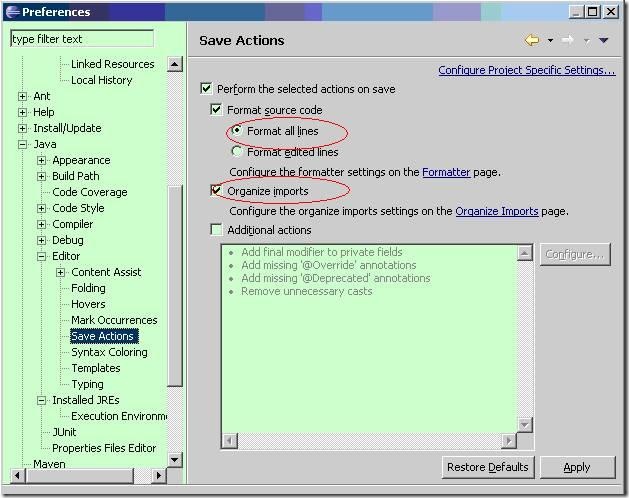Click 'Remove unnecessary casts' entry
Image resolution: width=629 pixels, height=498 pixels.
coord(306,291)
